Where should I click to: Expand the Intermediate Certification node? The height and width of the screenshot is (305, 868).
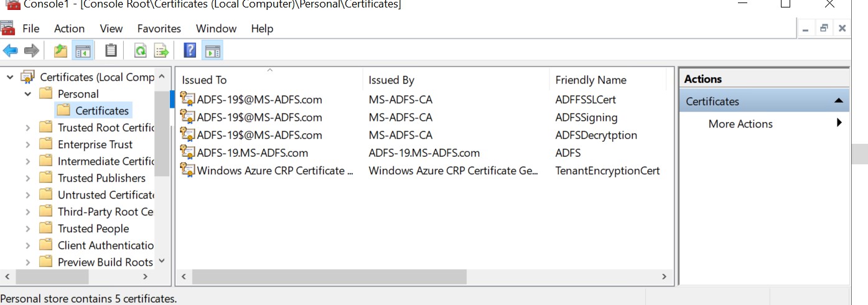[28, 161]
